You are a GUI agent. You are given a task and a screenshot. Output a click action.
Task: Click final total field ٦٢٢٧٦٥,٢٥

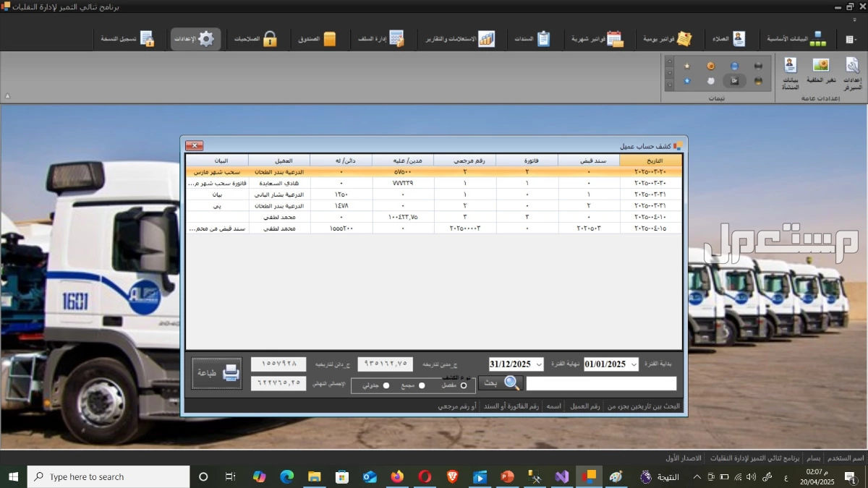278,383
